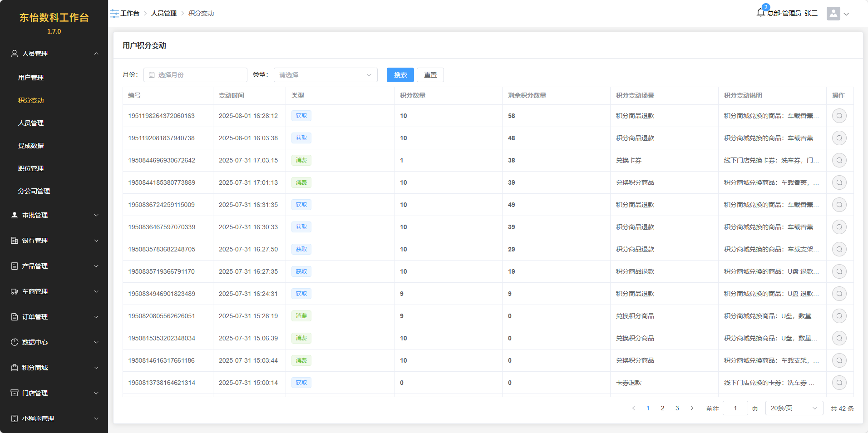Go to next page arrow

691,408
